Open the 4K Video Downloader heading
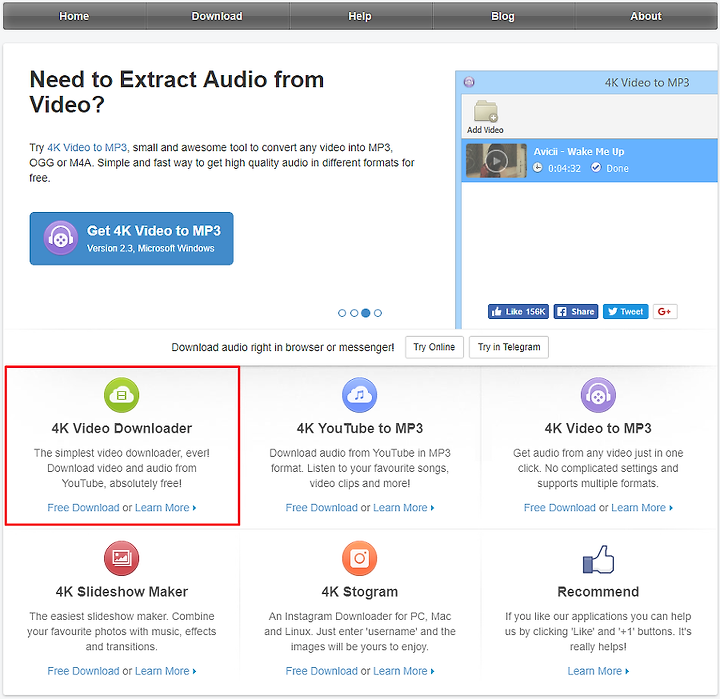 (x=122, y=428)
